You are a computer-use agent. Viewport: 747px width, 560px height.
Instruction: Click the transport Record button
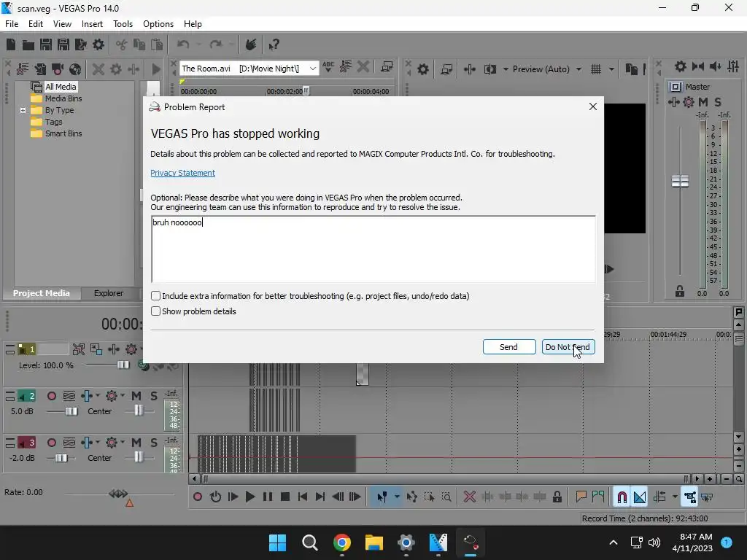tap(197, 497)
